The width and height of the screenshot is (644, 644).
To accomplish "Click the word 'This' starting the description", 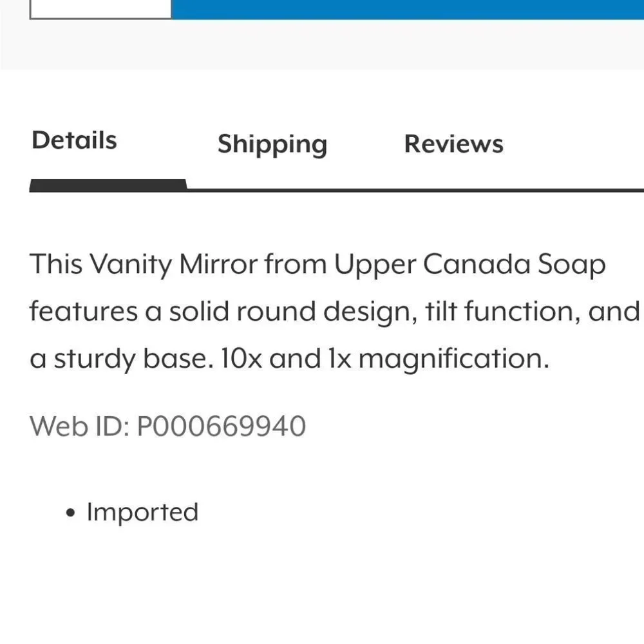I will click(x=56, y=264).
